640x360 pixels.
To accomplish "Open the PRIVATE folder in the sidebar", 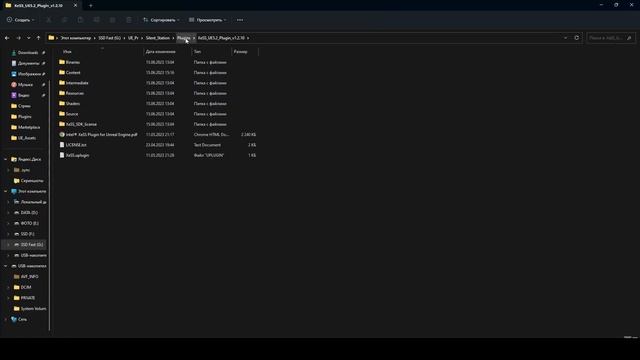I will coord(28,298).
